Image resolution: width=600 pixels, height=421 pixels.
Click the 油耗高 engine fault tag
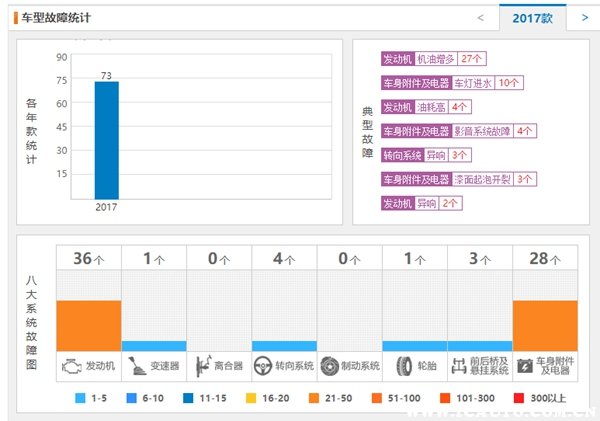[x=431, y=107]
